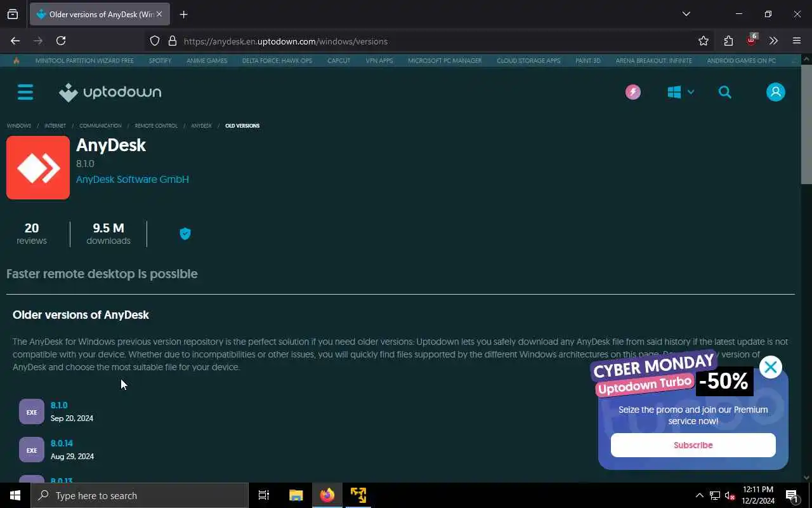Close the Cyber Monday promo popup

tap(771, 366)
